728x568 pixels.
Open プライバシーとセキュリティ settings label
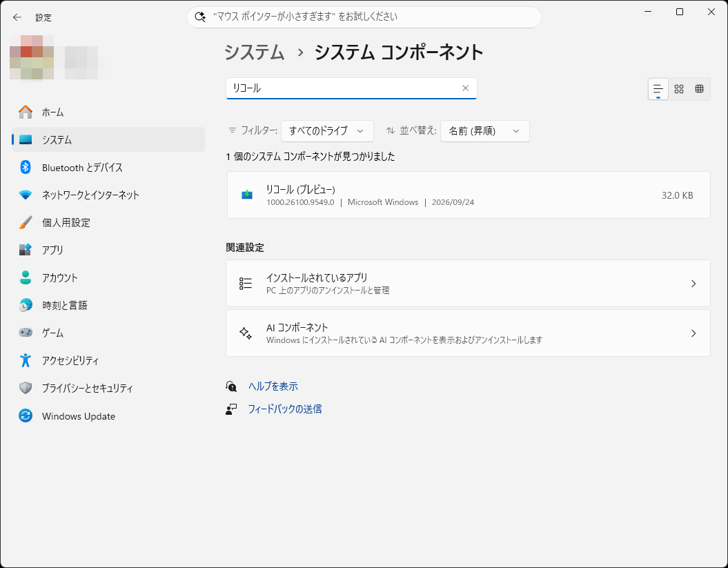[x=87, y=388]
